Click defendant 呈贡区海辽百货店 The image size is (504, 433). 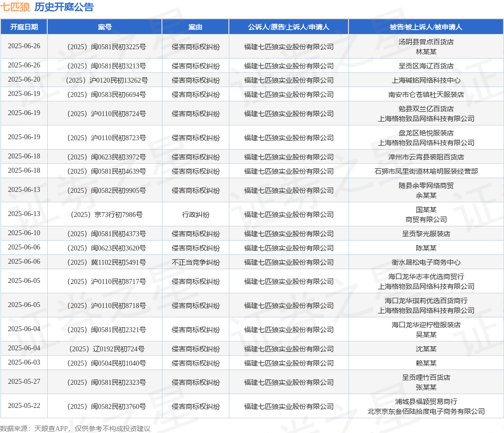(426, 66)
